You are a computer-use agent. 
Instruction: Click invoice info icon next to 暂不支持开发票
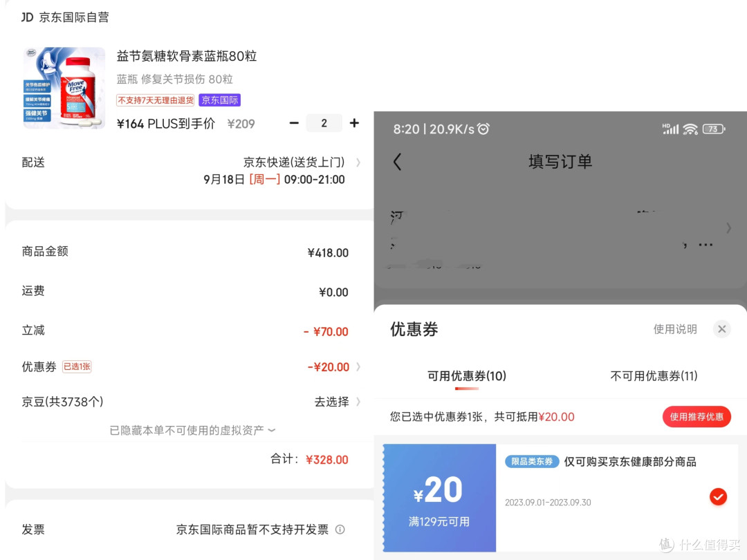(340, 530)
